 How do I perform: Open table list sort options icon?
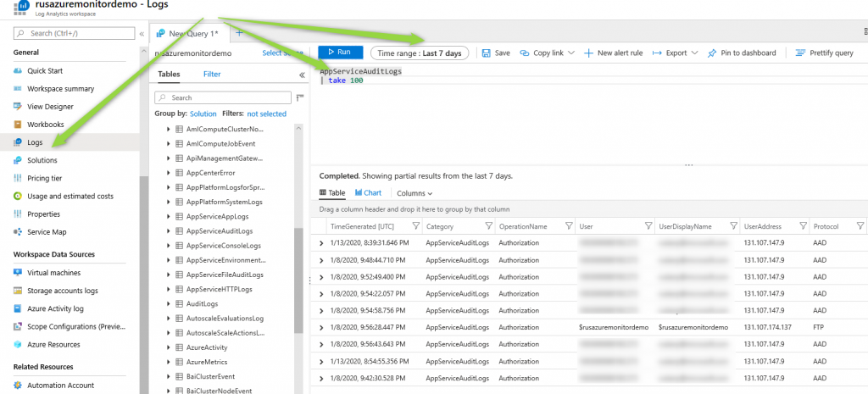tap(299, 97)
